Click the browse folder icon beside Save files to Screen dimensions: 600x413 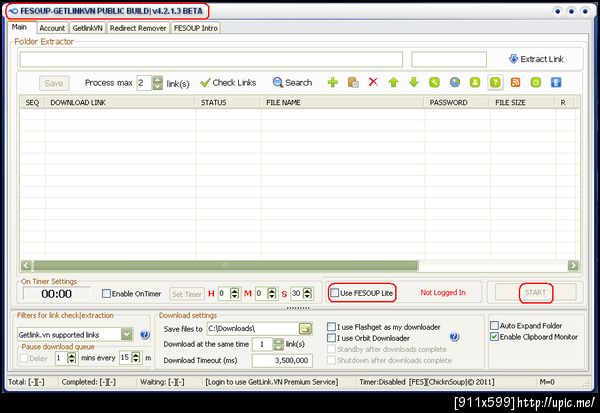click(x=305, y=329)
